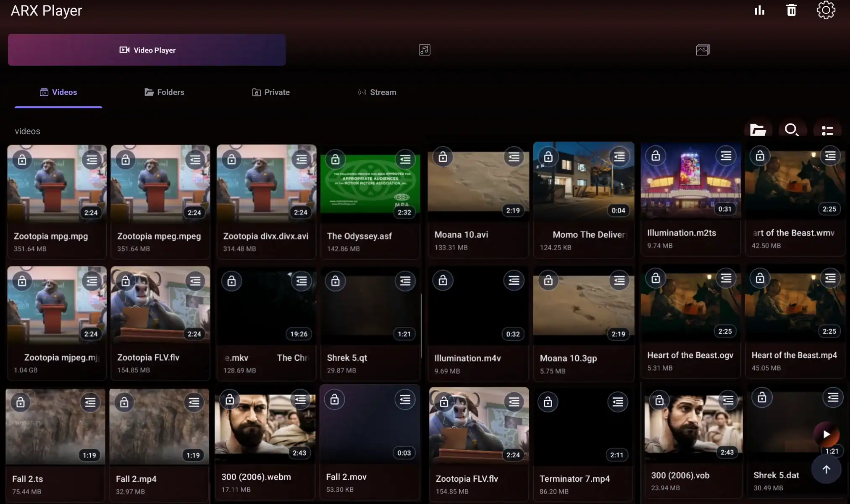Lock Fall 2.ts video
850x504 pixels.
pos(21,402)
